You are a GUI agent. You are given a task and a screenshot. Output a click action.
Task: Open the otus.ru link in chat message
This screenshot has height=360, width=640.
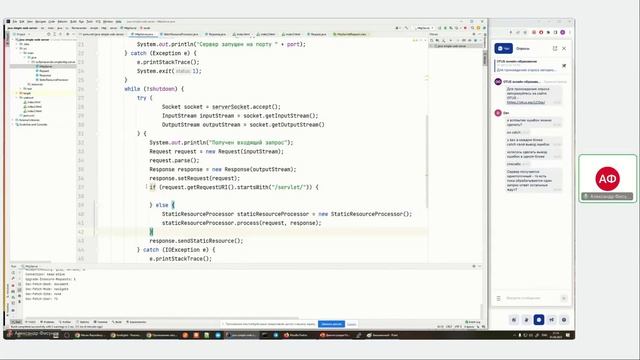tap(526, 102)
